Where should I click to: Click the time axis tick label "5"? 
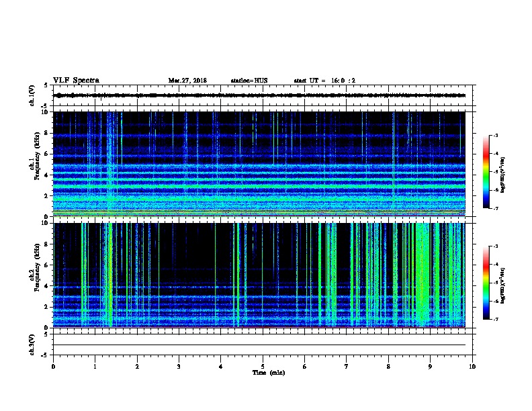pyautogui.click(x=263, y=366)
